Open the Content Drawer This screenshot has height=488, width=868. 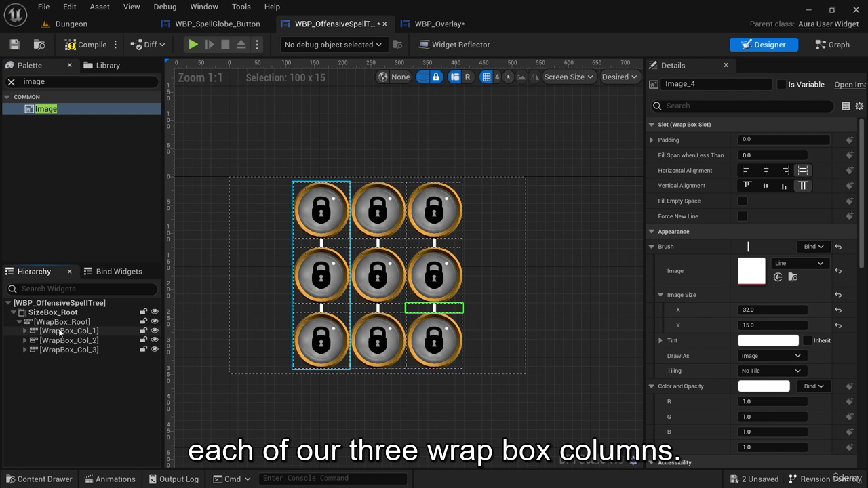coord(39,479)
